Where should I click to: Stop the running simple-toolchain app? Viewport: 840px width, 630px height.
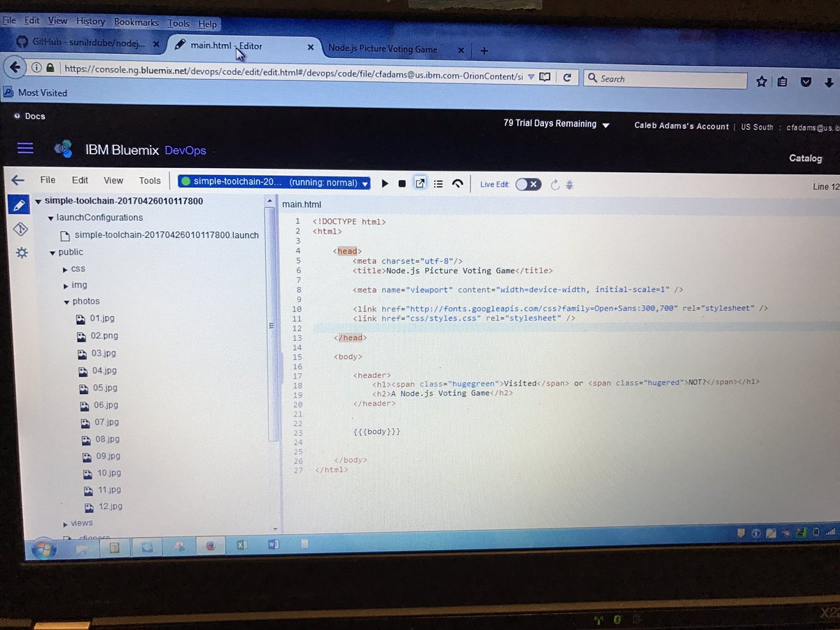(x=402, y=183)
